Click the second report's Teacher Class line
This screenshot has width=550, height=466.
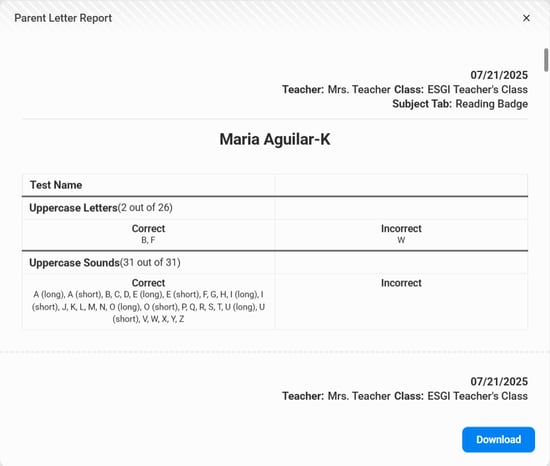click(405, 396)
